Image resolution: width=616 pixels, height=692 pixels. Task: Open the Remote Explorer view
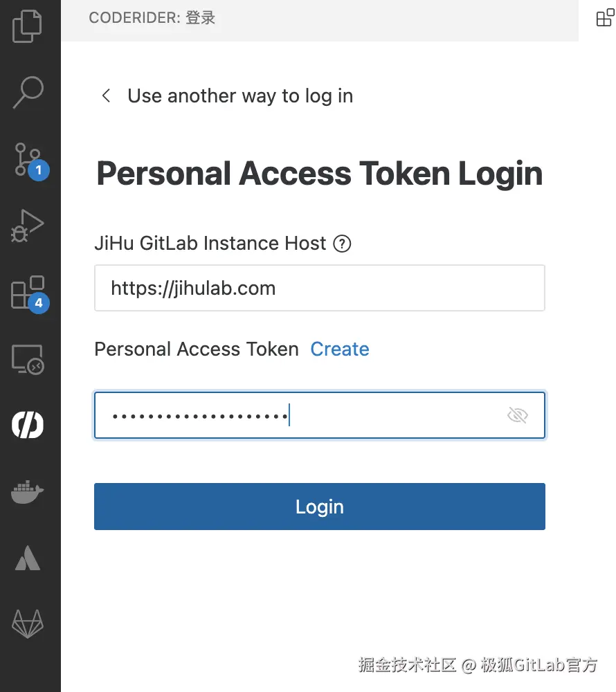tap(29, 358)
